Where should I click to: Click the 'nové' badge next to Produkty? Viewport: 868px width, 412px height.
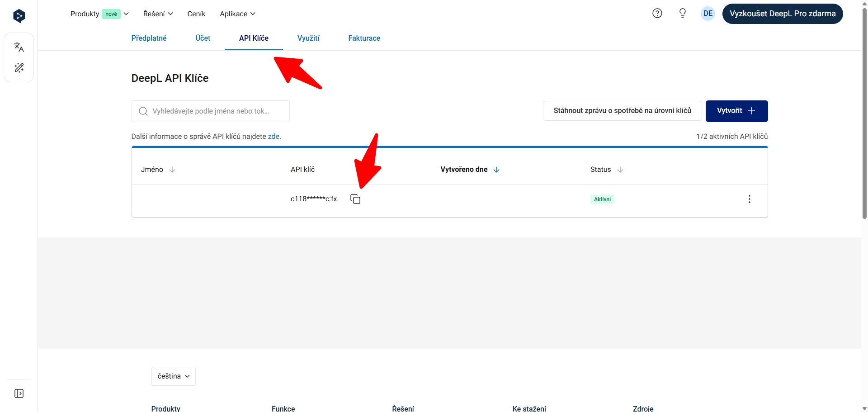coord(111,14)
